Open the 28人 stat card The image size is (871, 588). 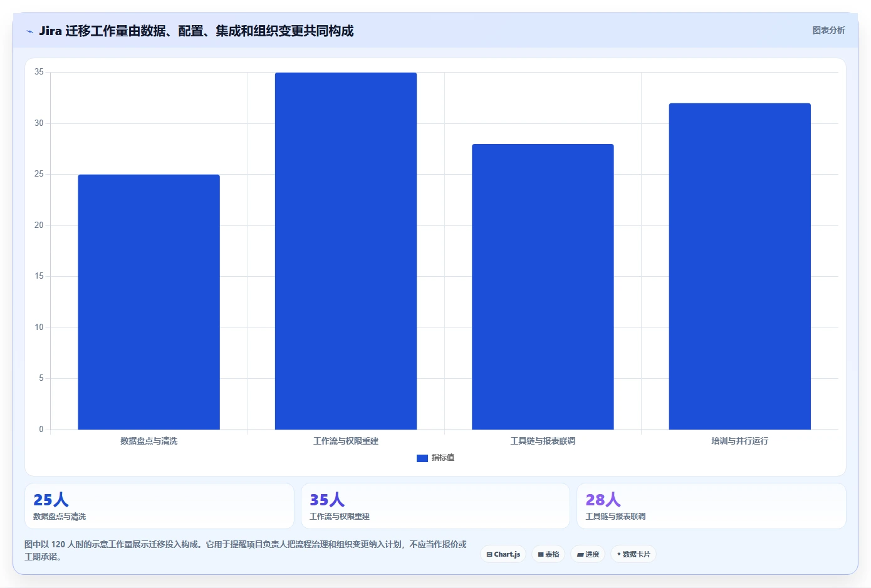click(x=711, y=506)
